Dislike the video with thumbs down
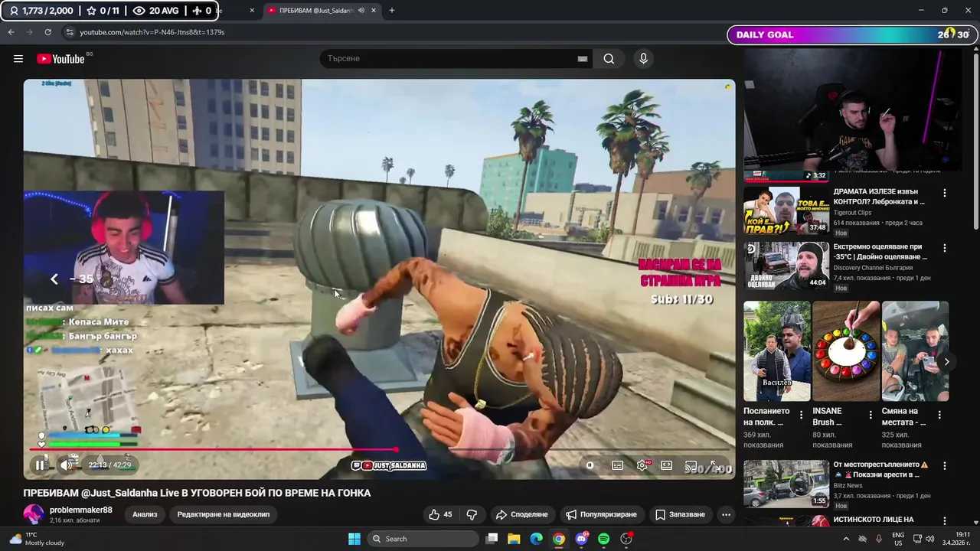The image size is (980, 551). 472,515
